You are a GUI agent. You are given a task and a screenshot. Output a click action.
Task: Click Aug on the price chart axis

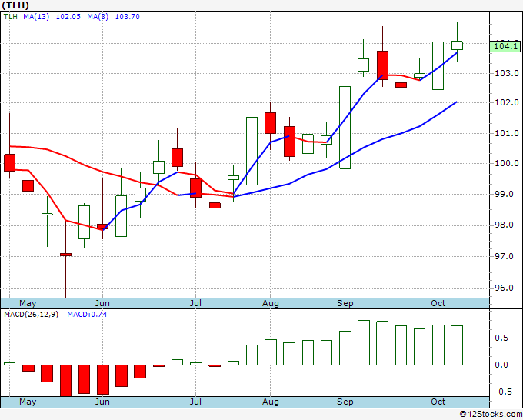point(270,303)
